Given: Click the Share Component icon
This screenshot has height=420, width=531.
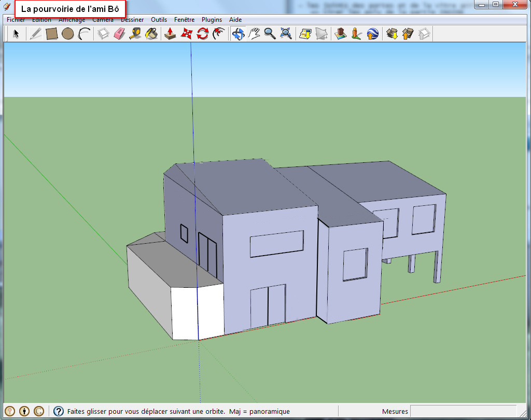Looking at the screenshot, I should click(424, 34).
